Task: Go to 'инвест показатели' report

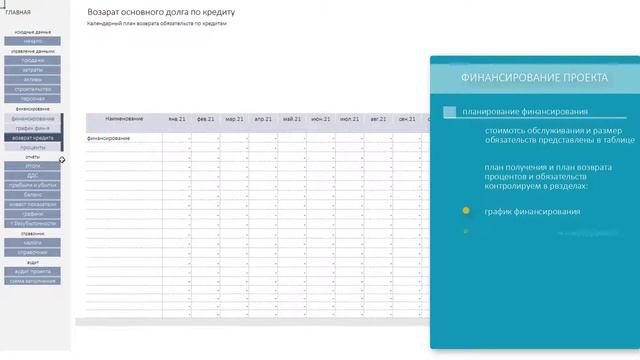Action: (33, 204)
